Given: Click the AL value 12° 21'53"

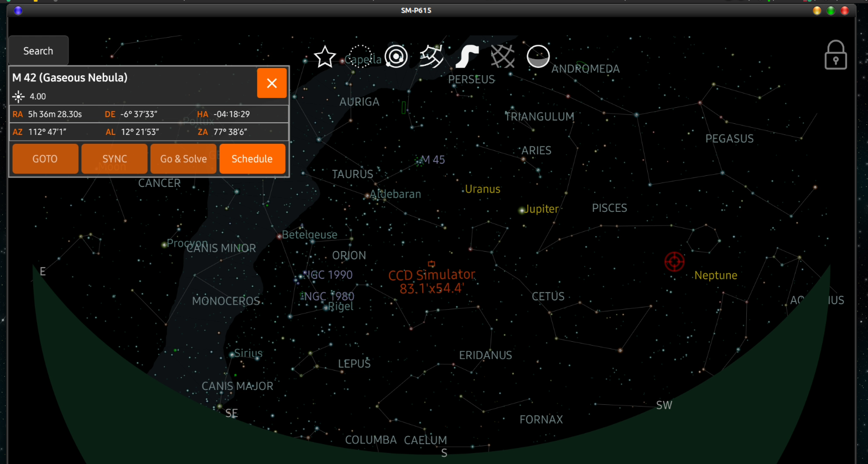Looking at the screenshot, I should (140, 132).
